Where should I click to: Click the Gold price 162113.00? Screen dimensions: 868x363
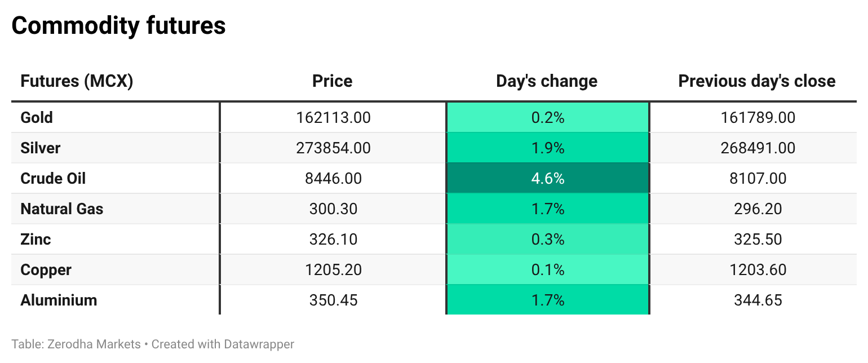(333, 118)
